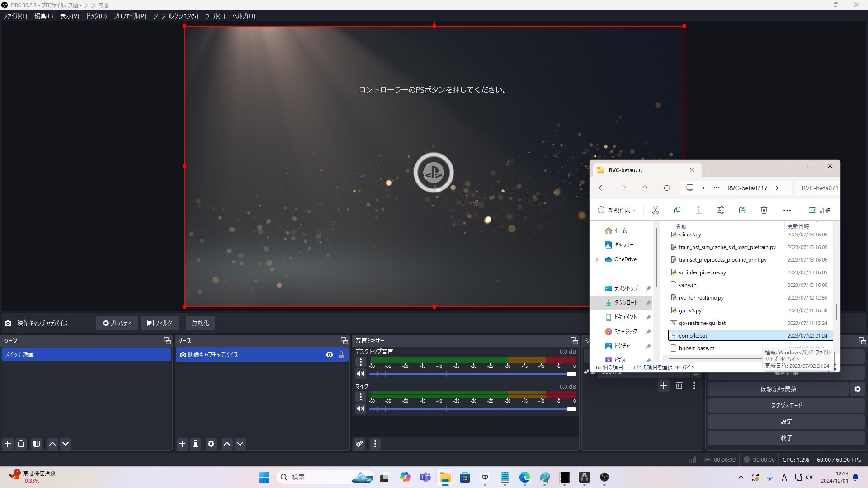Image resolution: width=868 pixels, height=488 pixels.
Task: Click the フィルタ button
Action: coord(160,323)
